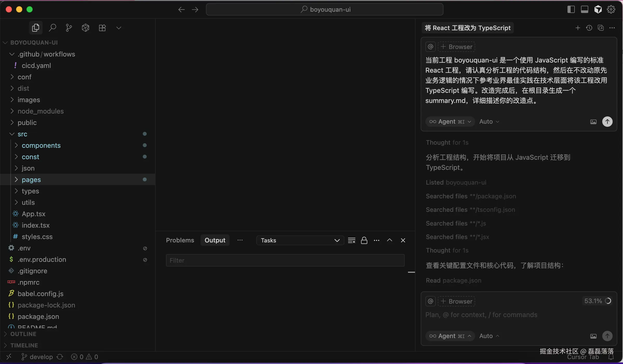Switch to the Output tab

215,240
